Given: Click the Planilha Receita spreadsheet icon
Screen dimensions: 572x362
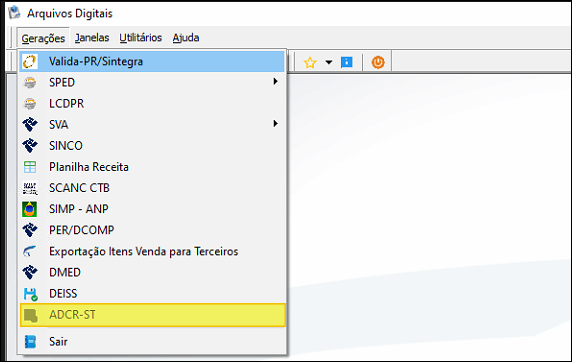Looking at the screenshot, I should click(30, 167).
